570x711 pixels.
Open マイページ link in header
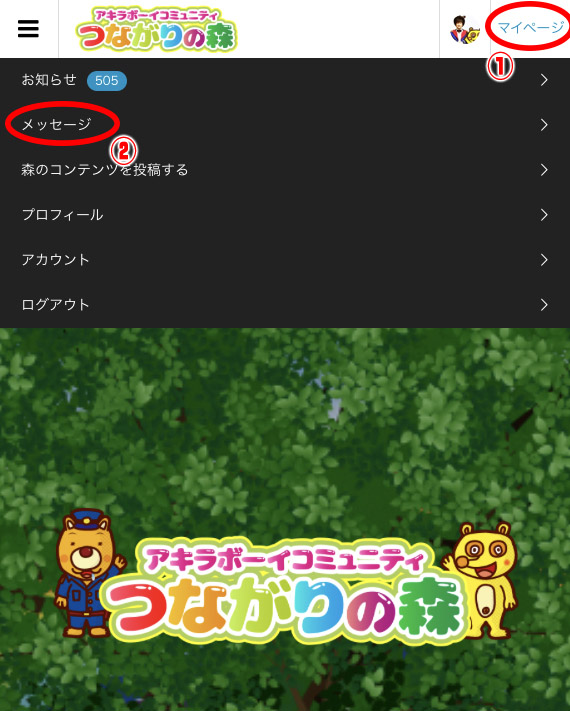click(531, 28)
